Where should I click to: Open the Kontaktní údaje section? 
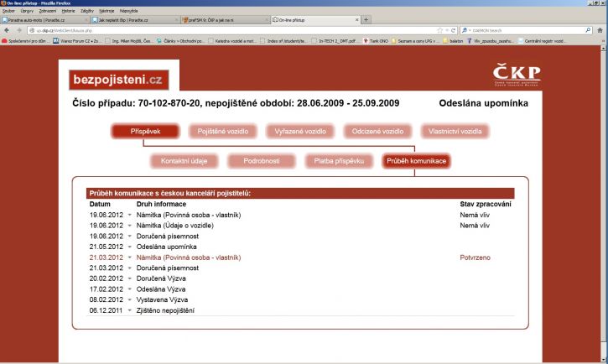click(184, 161)
